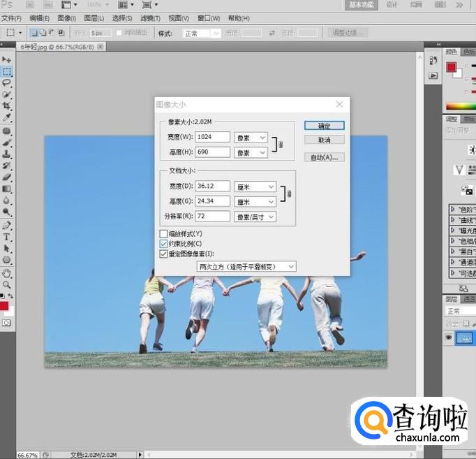Viewport: 476px width, 459px height.
Task: Click the red foreground color swatch in toolbar
Action: (4, 306)
